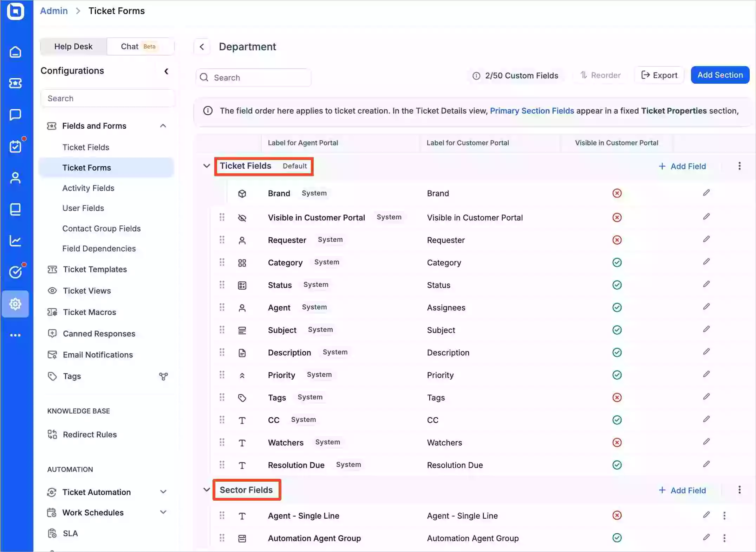Click Add Field in Ticket Fields section
The image size is (756, 552).
click(x=682, y=166)
